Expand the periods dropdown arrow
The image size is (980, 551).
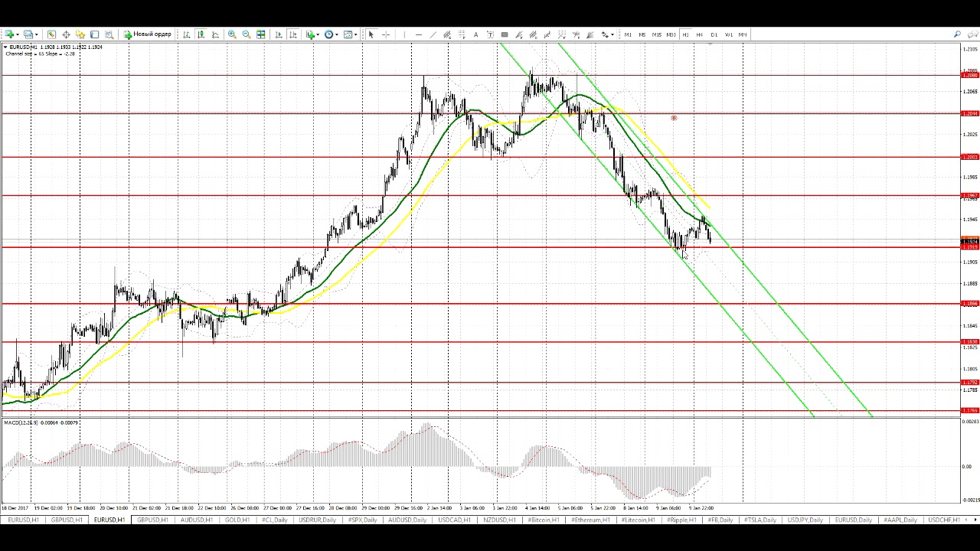(x=337, y=34)
